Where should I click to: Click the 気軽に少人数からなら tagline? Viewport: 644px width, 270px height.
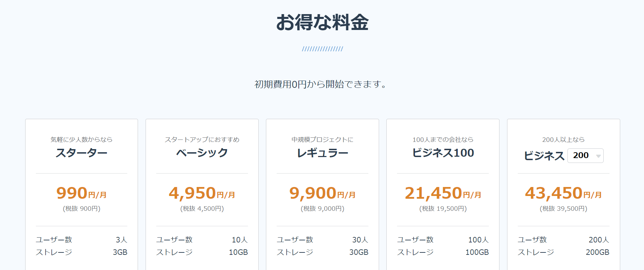click(81, 139)
